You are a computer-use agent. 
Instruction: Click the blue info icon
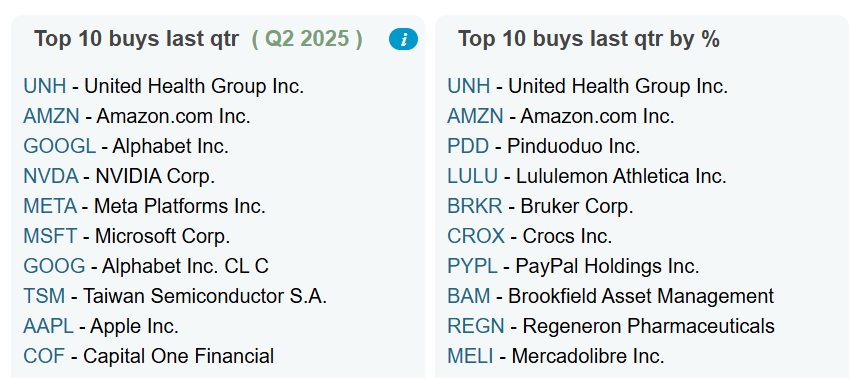pyautogui.click(x=403, y=40)
